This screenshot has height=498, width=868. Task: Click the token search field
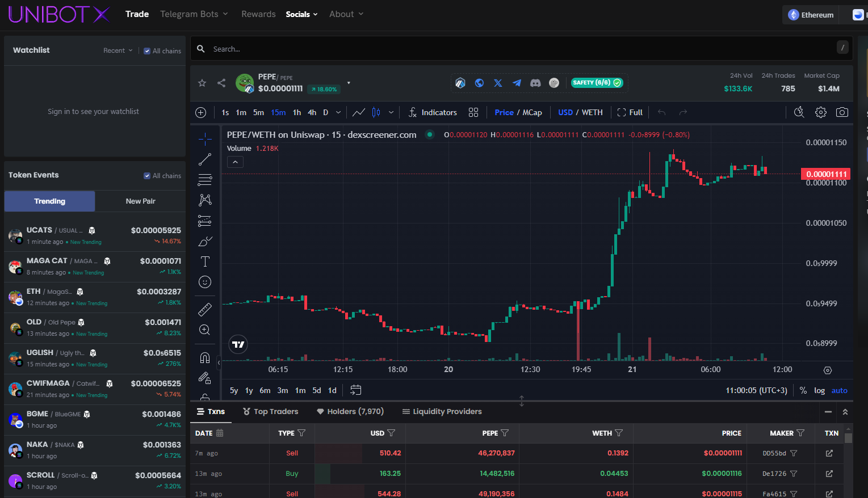(521, 49)
